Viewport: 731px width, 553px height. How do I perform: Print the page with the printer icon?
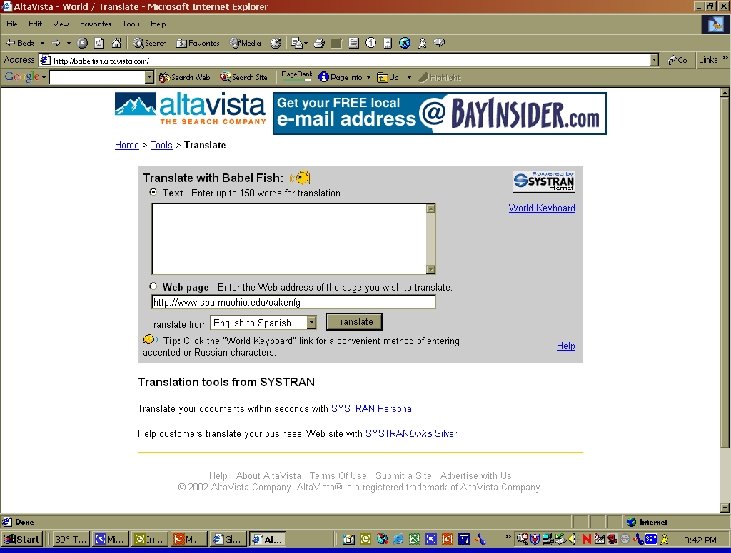319,43
